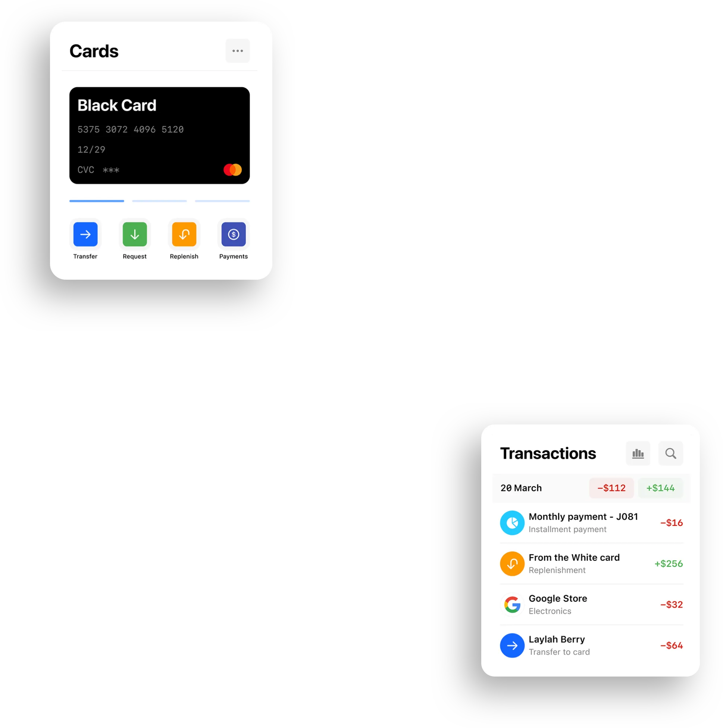The height and width of the screenshot is (728, 723).
Task: Click the three-dot menu on Cards
Action: (x=238, y=51)
